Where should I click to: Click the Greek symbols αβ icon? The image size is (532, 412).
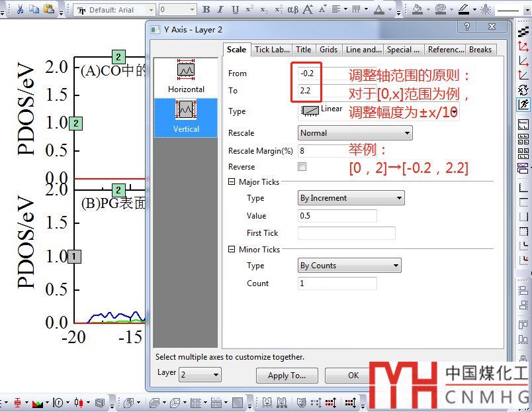click(293, 9)
